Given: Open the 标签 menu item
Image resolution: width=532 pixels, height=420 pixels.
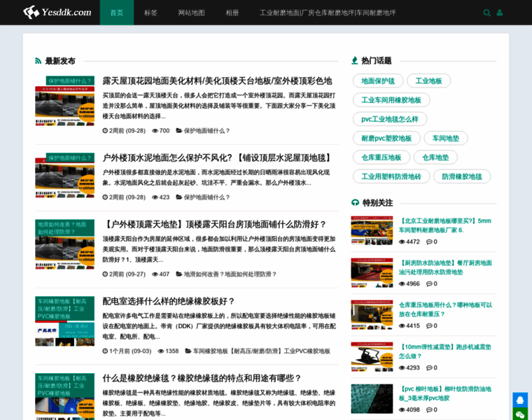Looking at the screenshot, I should coord(150,13).
